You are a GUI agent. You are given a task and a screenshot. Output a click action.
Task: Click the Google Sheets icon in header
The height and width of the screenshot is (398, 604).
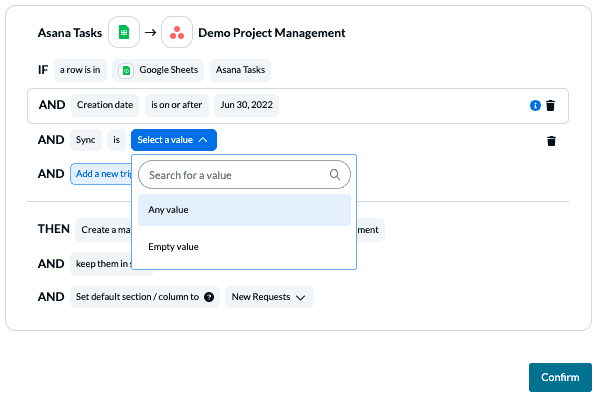(x=124, y=32)
